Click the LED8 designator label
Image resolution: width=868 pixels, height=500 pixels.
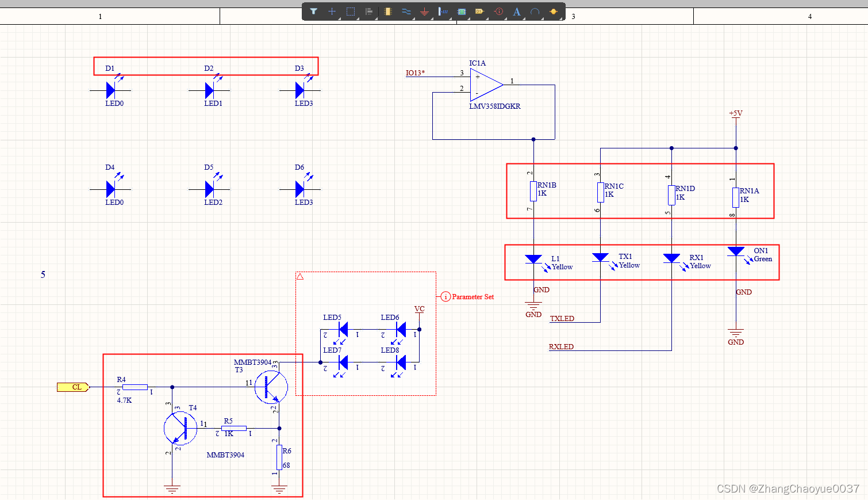pyautogui.click(x=390, y=350)
